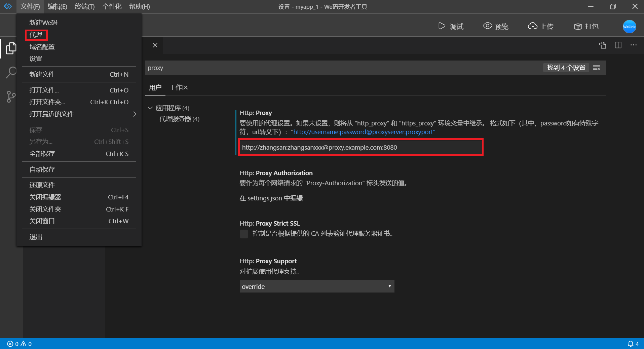This screenshot has height=349, width=644.
Task: Click the split editor icon
Action: [618, 45]
